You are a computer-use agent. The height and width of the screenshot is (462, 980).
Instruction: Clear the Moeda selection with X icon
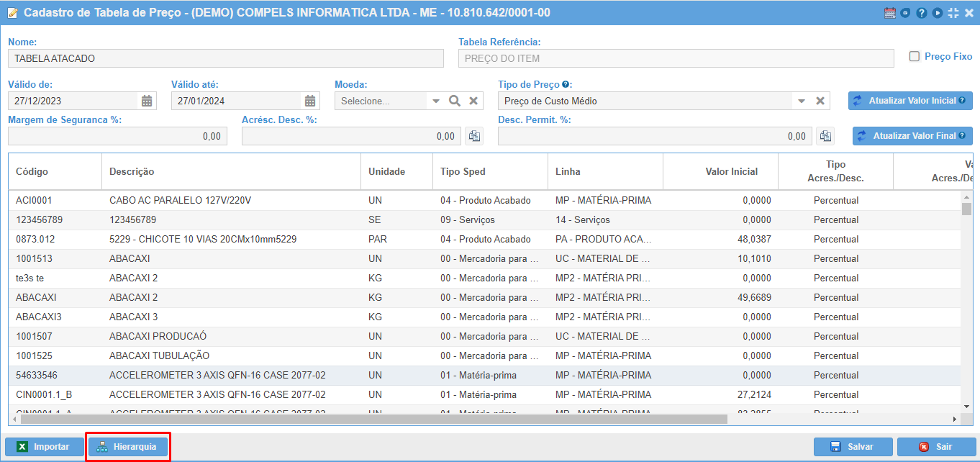(473, 101)
